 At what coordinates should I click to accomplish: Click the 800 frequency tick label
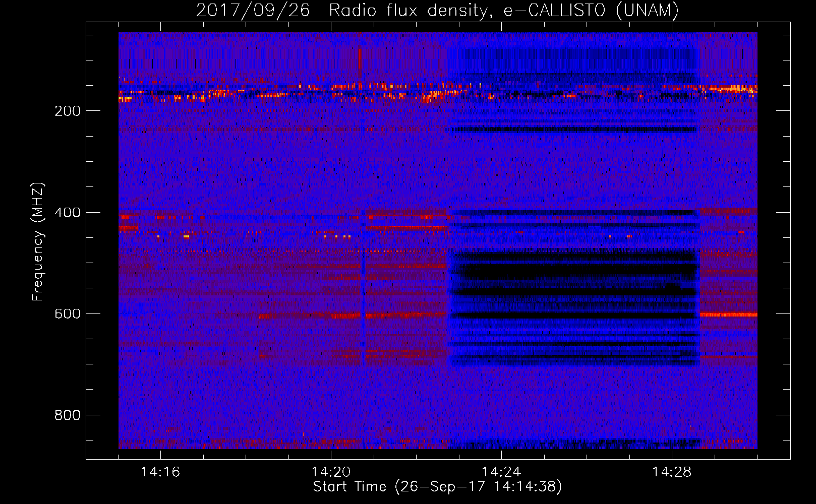click(68, 415)
